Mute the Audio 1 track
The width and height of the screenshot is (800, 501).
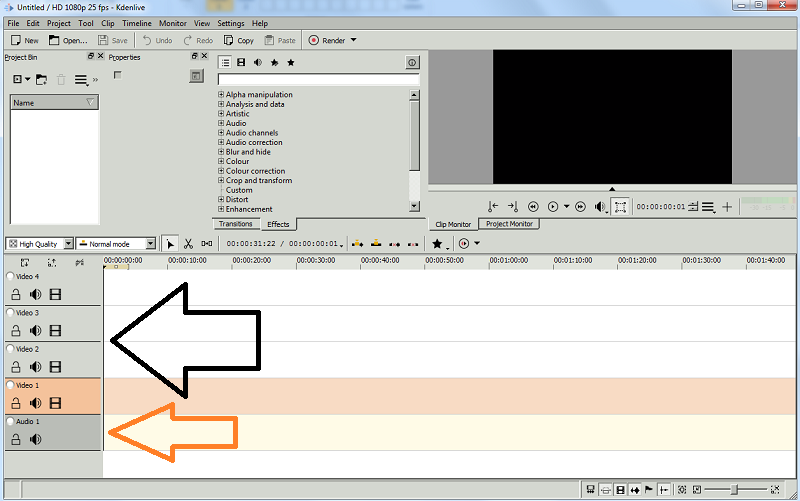35,439
